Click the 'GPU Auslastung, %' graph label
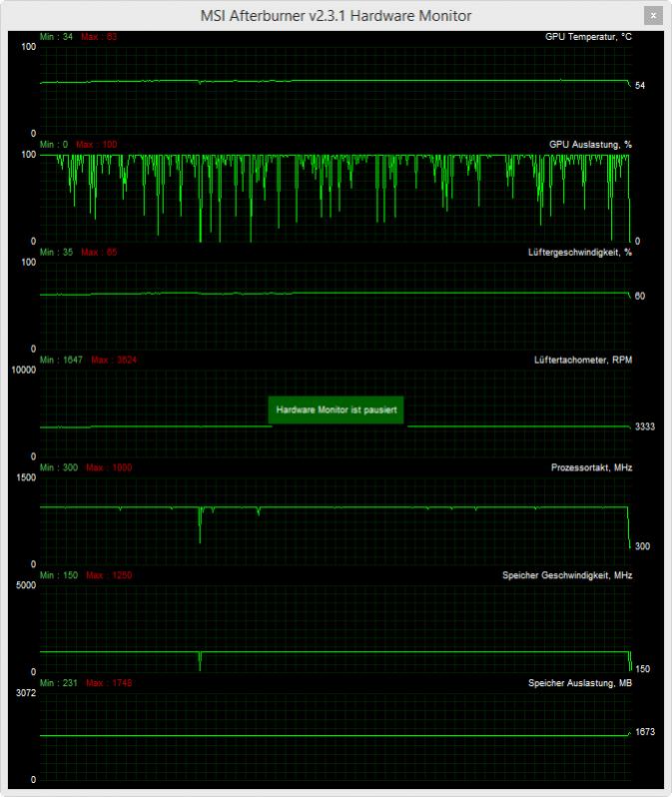 click(590, 145)
